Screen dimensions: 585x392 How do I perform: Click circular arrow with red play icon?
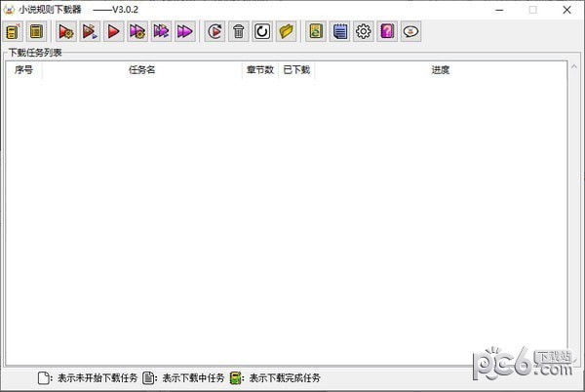tap(214, 31)
